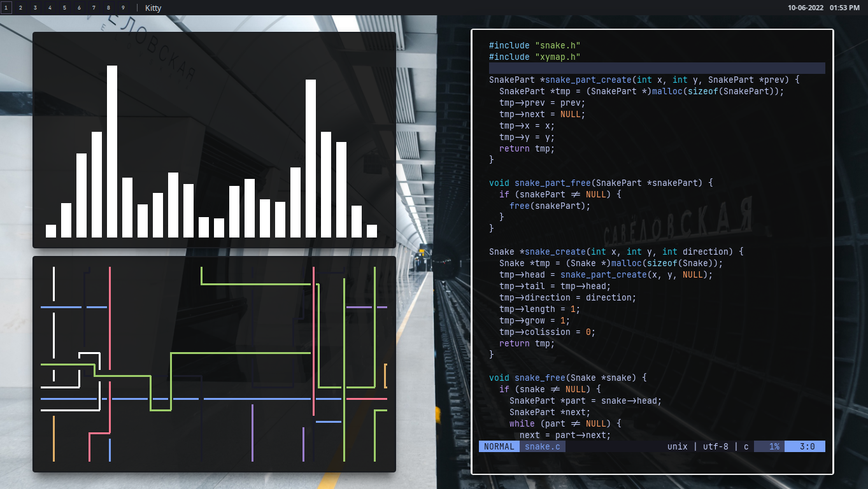The height and width of the screenshot is (489, 868).
Task: Click the line "tmp->length = 1;"
Action: point(540,309)
